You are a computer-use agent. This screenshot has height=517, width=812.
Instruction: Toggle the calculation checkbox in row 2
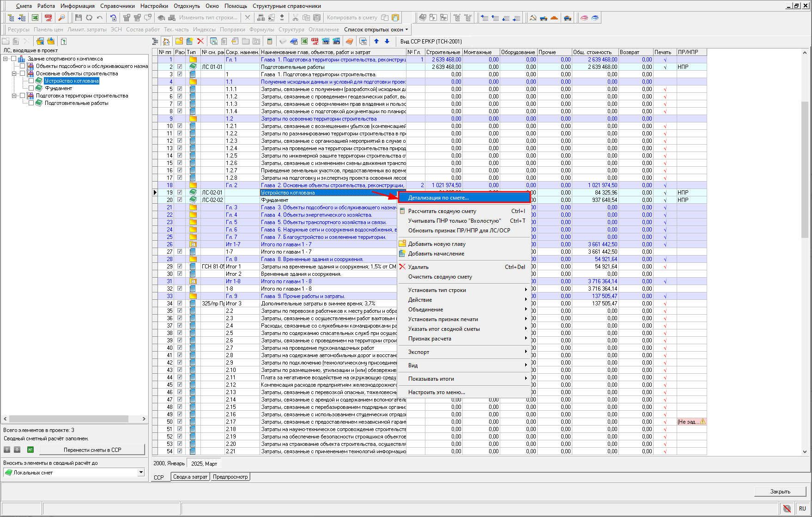click(x=180, y=67)
